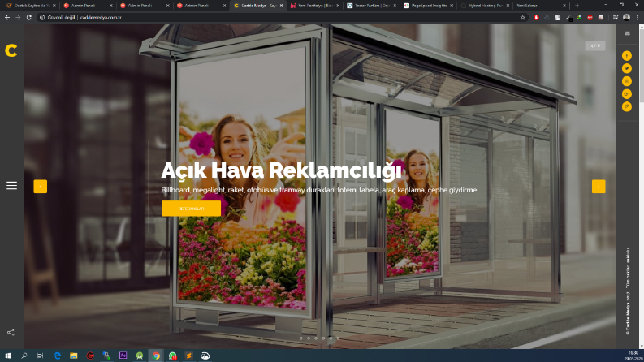This screenshot has height=362, width=644.
Task: Click the ABP adblock extension icon
Action: (x=590, y=18)
